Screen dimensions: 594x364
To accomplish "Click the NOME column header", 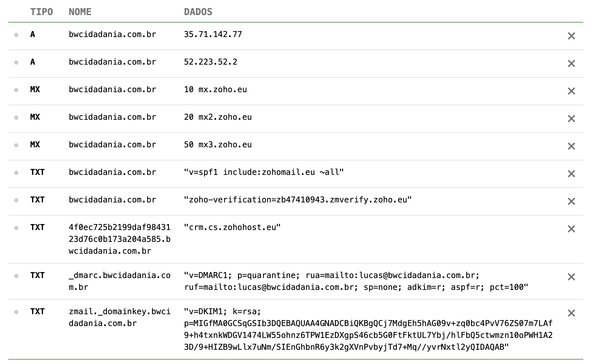I will click(80, 12).
